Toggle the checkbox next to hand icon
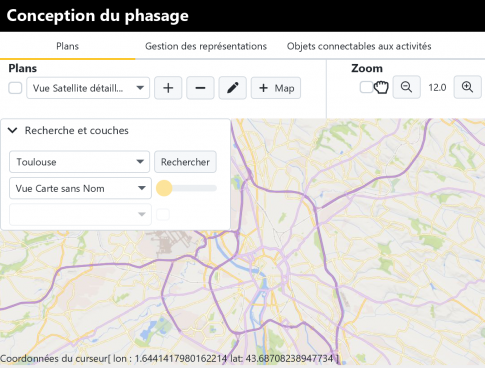 pyautogui.click(x=366, y=87)
